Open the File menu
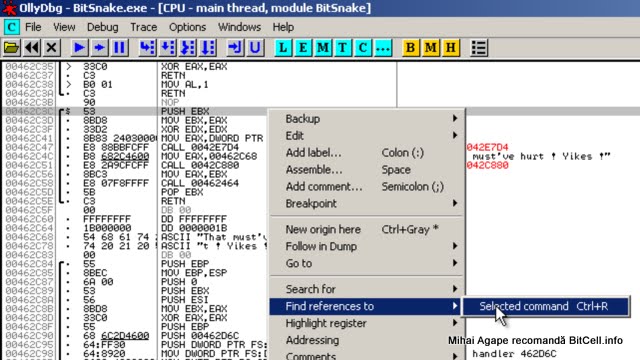The width and height of the screenshot is (640, 360). 33,27
